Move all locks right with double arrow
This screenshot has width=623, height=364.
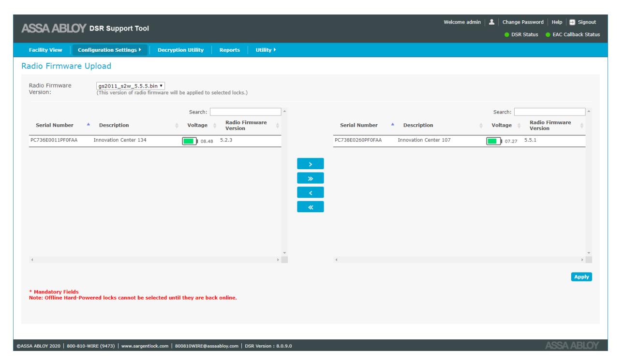click(311, 178)
